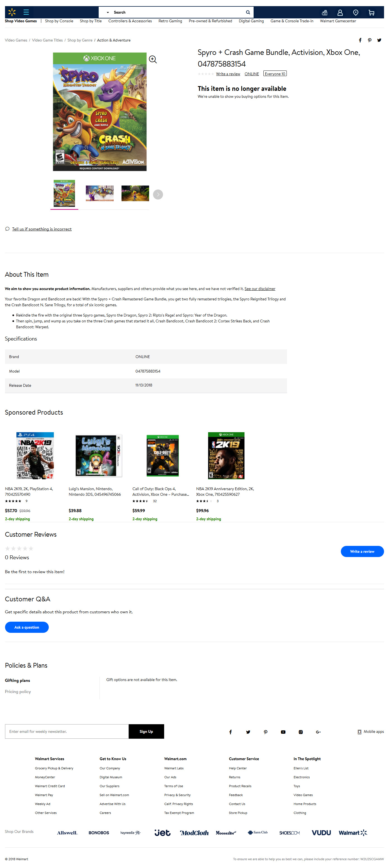Viewport: 391px width, 868px height.
Task: Click the search magnifier icon
Action: coord(248,12)
